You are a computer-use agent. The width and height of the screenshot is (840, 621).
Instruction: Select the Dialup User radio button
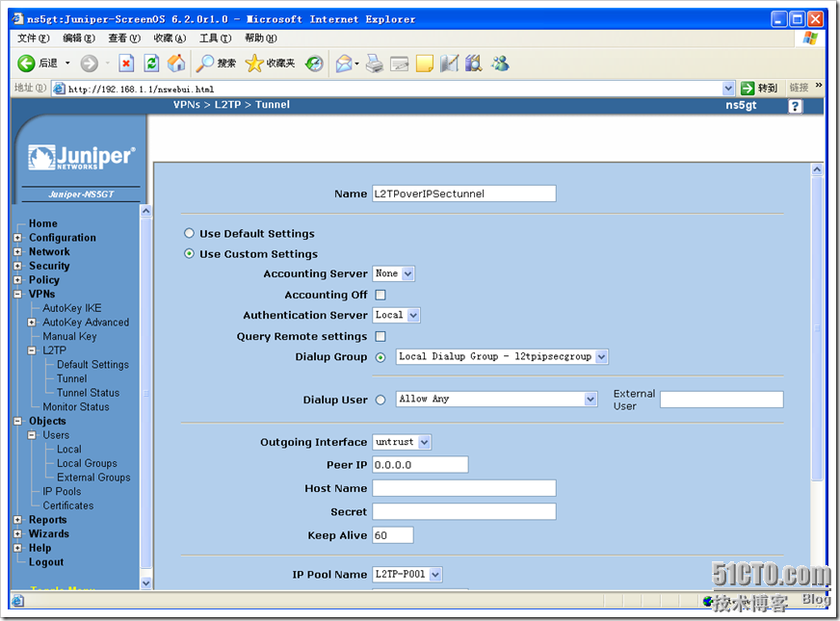381,400
